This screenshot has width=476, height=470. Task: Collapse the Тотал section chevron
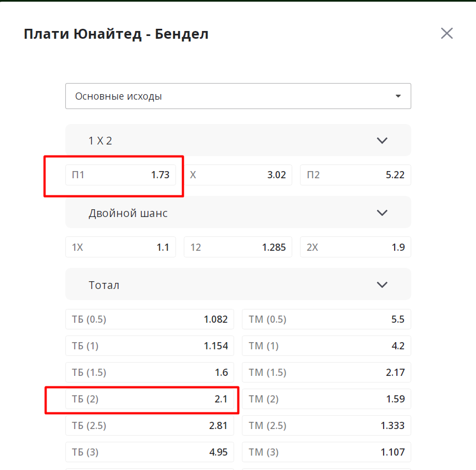point(382,285)
